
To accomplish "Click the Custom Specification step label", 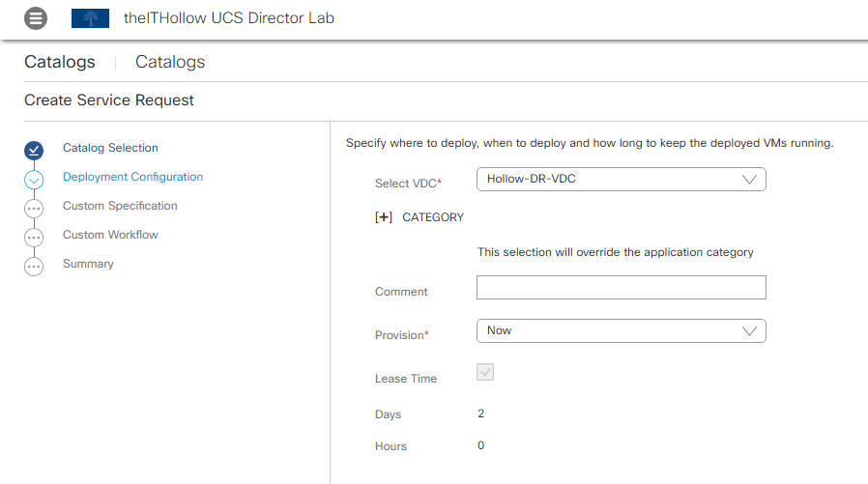I will [x=120, y=206].
